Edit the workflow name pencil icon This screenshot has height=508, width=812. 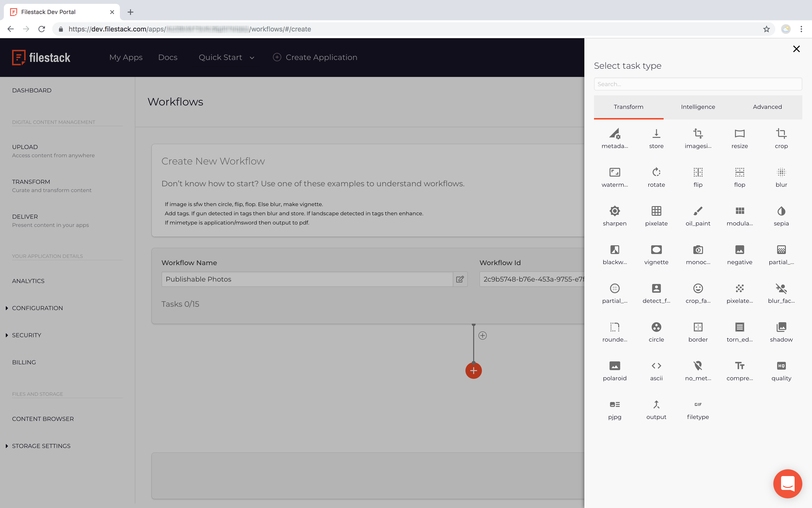point(460,279)
